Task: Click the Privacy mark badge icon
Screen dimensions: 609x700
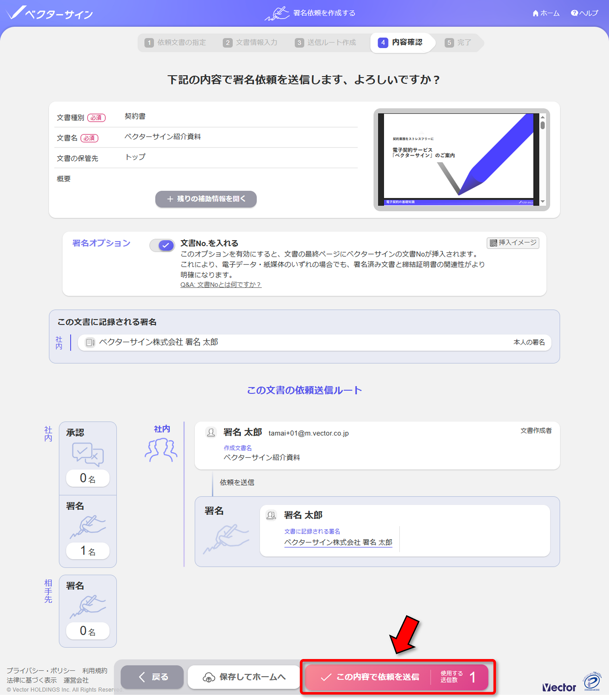Action: click(x=592, y=682)
